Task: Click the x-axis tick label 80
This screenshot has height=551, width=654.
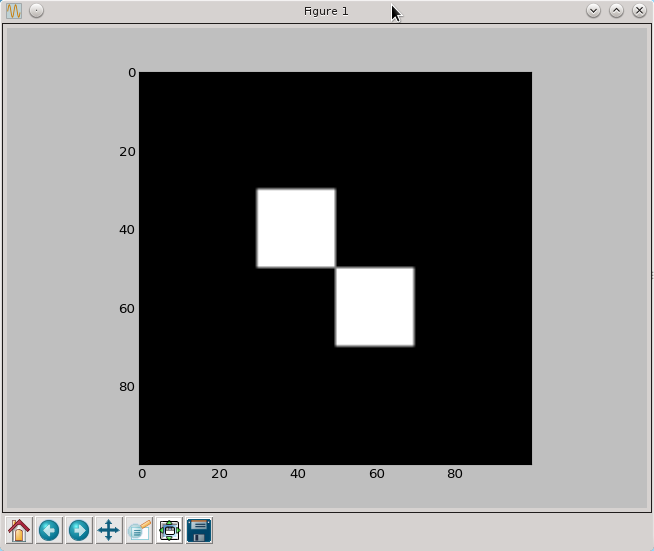Action: pyautogui.click(x=454, y=474)
